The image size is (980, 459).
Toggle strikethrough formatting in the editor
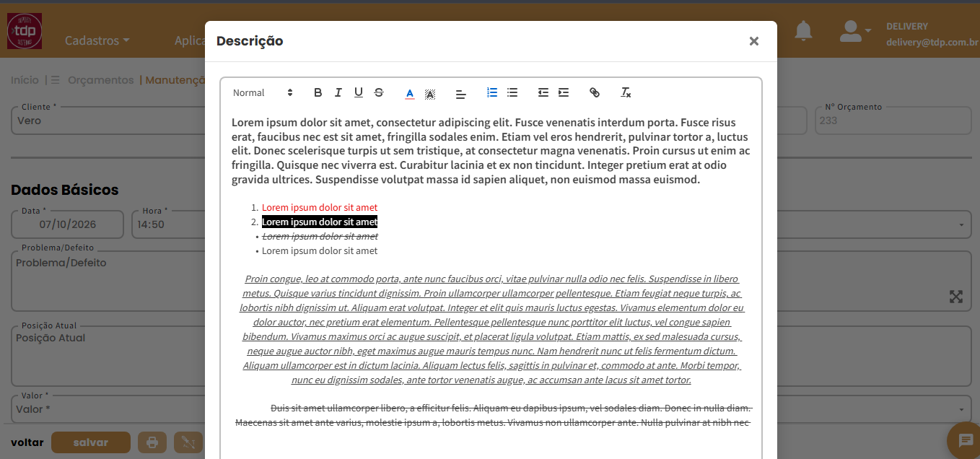pos(379,92)
